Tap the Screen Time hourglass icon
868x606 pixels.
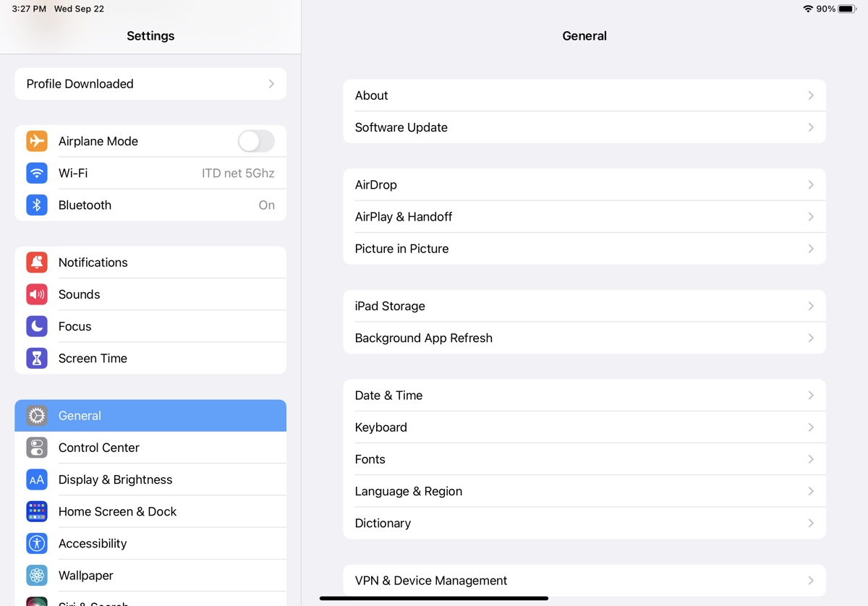(37, 358)
